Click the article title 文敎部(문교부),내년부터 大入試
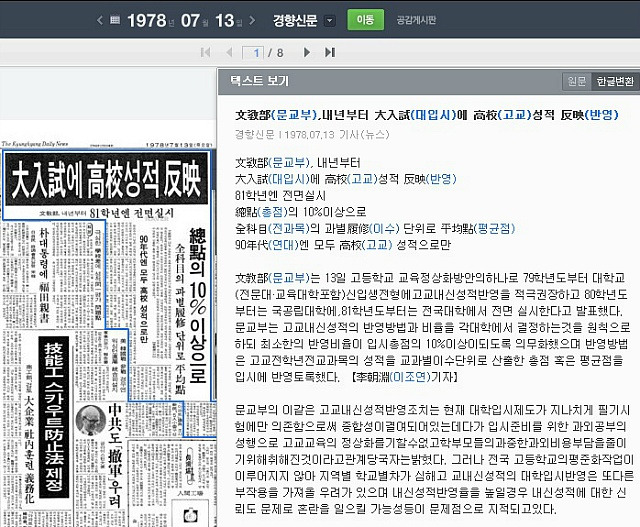Viewport: 640px width, 527px height. tap(427, 115)
